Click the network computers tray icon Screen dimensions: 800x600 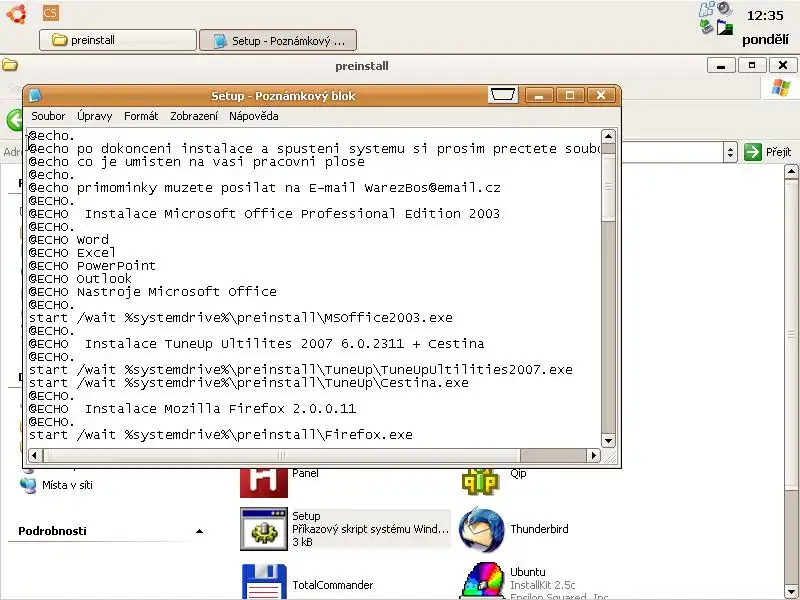[707, 9]
